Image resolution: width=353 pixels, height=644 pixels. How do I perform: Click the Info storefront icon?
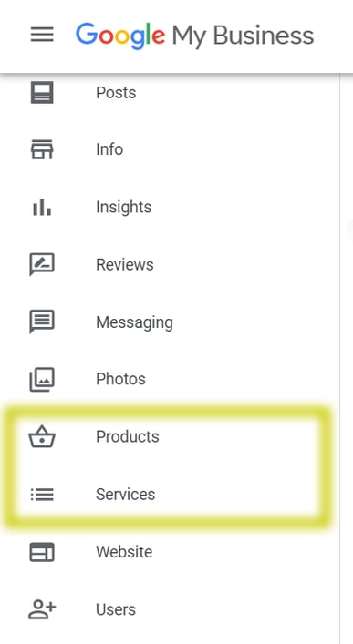click(x=42, y=149)
